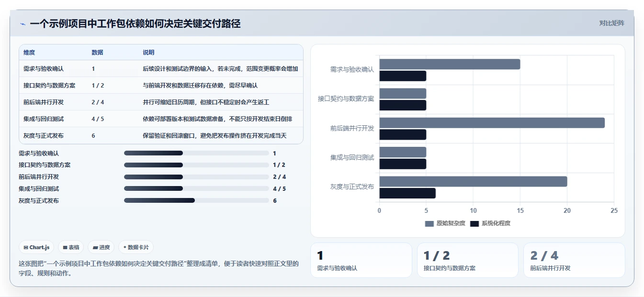Screen dimensions: 644x297
Task: Open the data card showing 2 / 4
Action: (x=574, y=260)
